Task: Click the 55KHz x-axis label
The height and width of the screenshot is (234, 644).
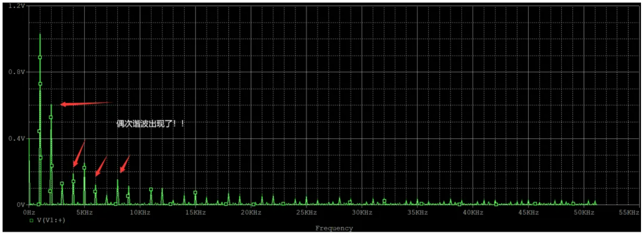Action: pos(628,212)
